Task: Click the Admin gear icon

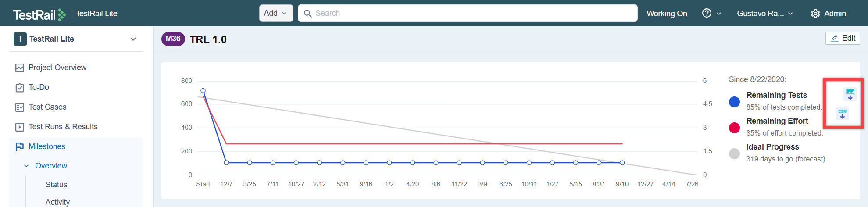Action: tap(815, 14)
